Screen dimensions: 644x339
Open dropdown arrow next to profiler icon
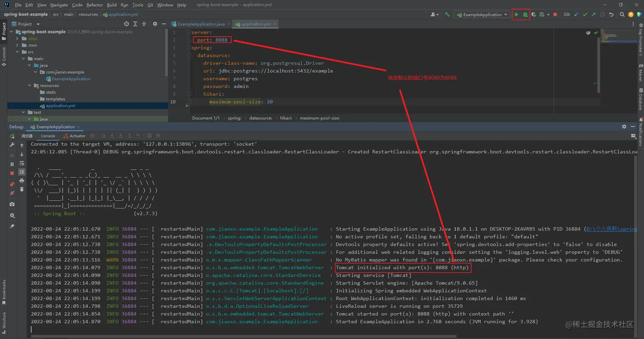(548, 14)
